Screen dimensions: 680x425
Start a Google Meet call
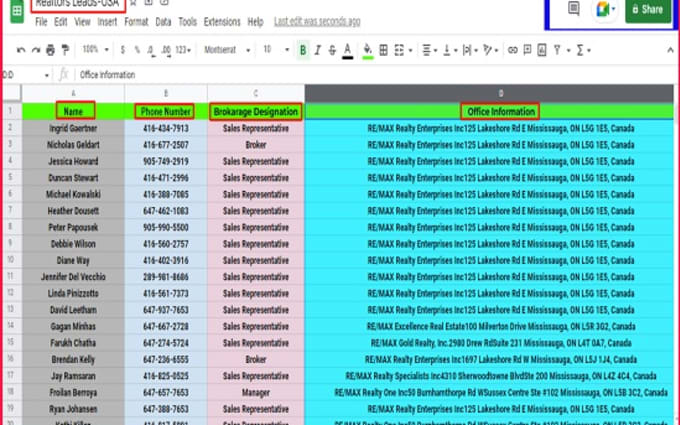point(604,9)
